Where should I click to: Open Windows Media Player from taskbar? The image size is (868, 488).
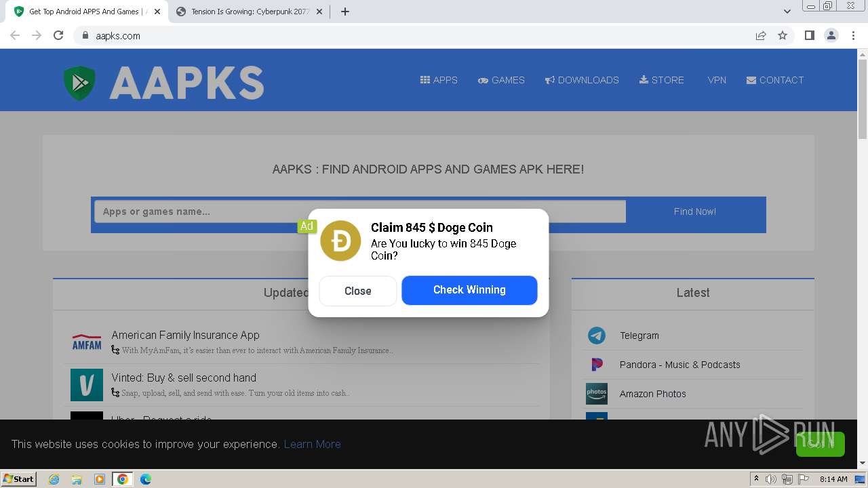100,479
